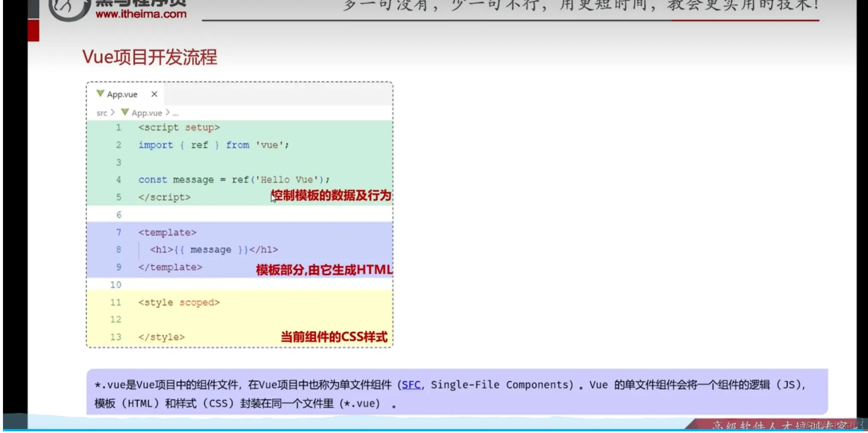Click the const message = ref line
The height and width of the screenshot is (433, 868).
tap(234, 179)
